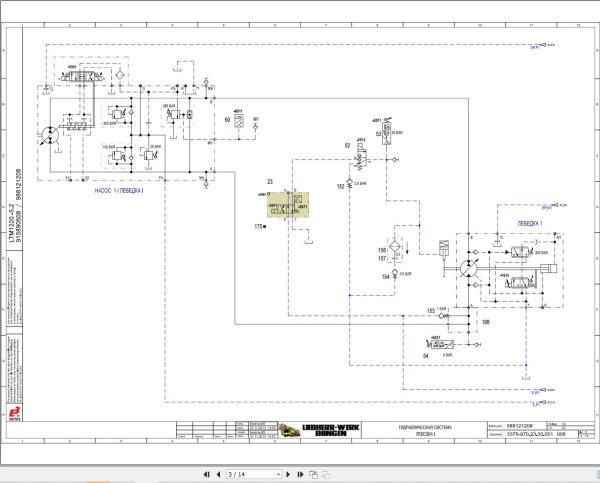Click the winch hydraulic motor symbol
The image size is (600, 483).
tap(468, 268)
